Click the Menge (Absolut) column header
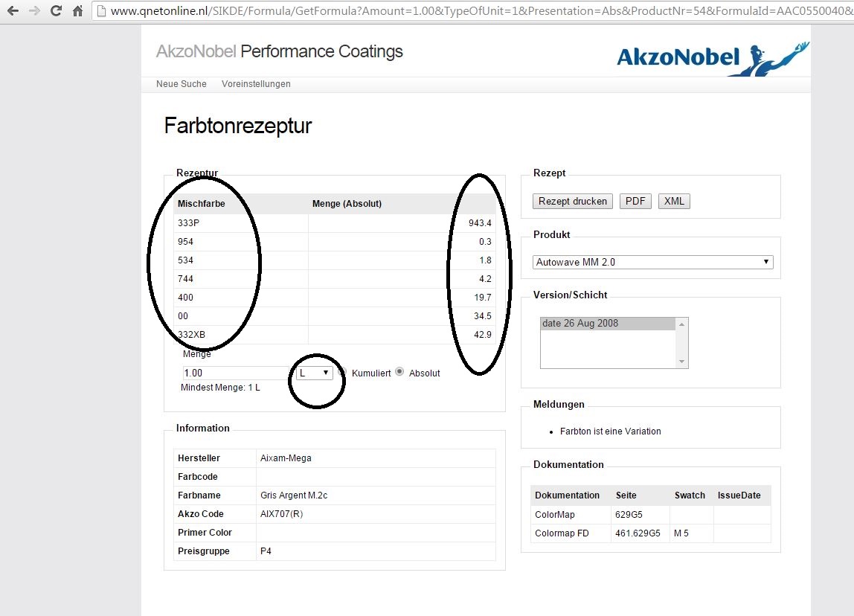Image resolution: width=854 pixels, height=616 pixels. pos(347,204)
